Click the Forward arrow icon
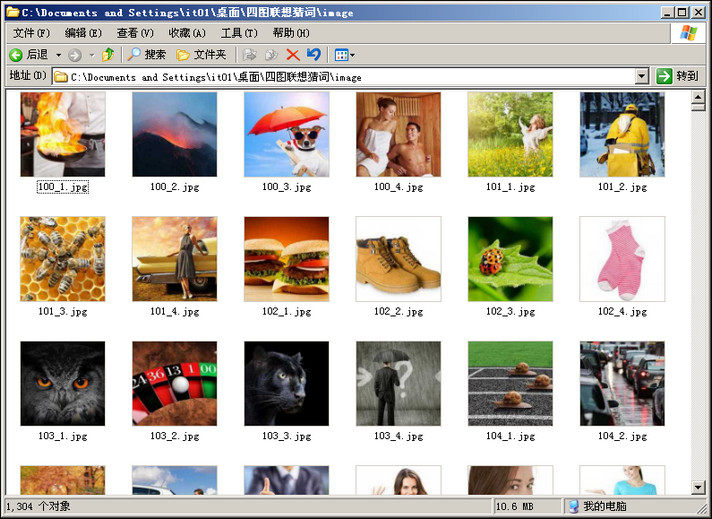 click(x=75, y=55)
